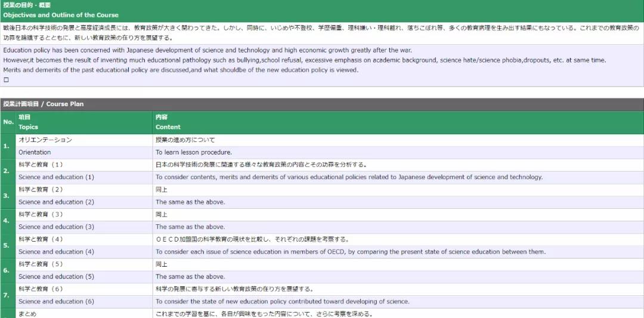
Task: Click the 科学と教育（1）topic cell
Action: 84,165
